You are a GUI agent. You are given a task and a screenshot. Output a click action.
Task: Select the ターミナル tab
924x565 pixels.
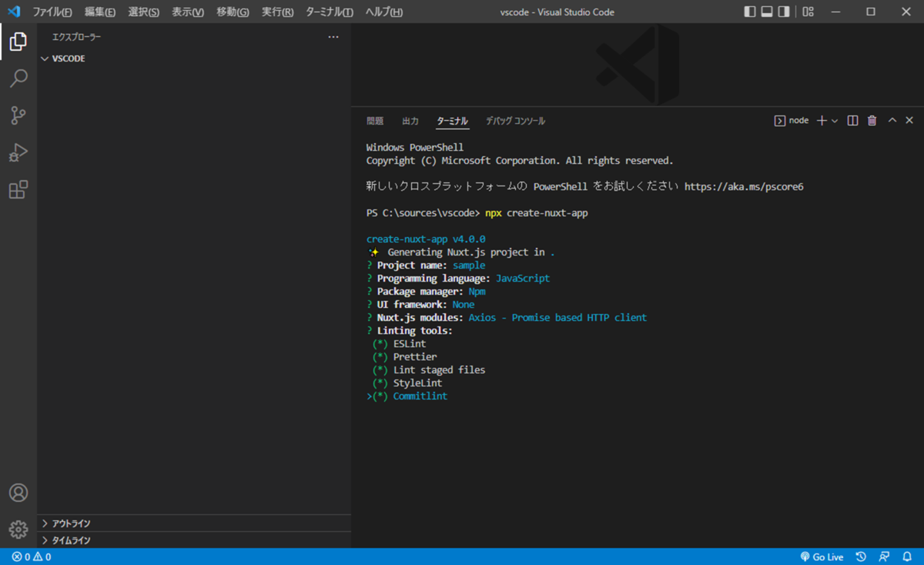pos(452,121)
